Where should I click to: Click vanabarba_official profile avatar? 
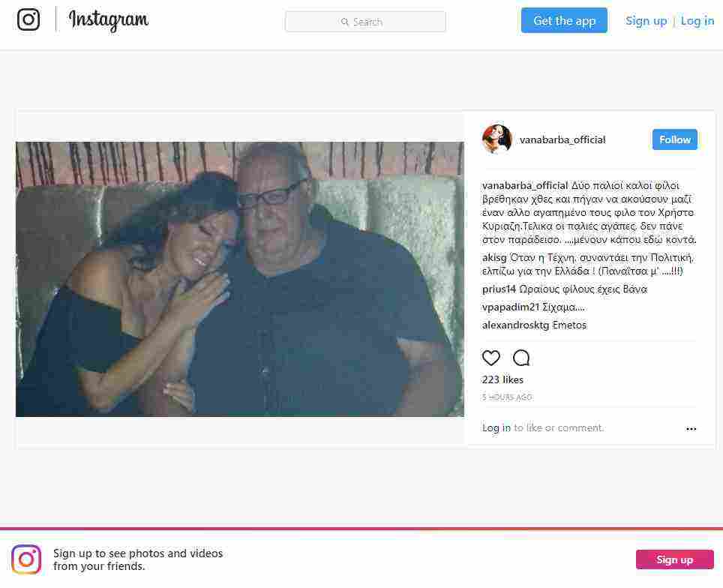tap(496, 139)
